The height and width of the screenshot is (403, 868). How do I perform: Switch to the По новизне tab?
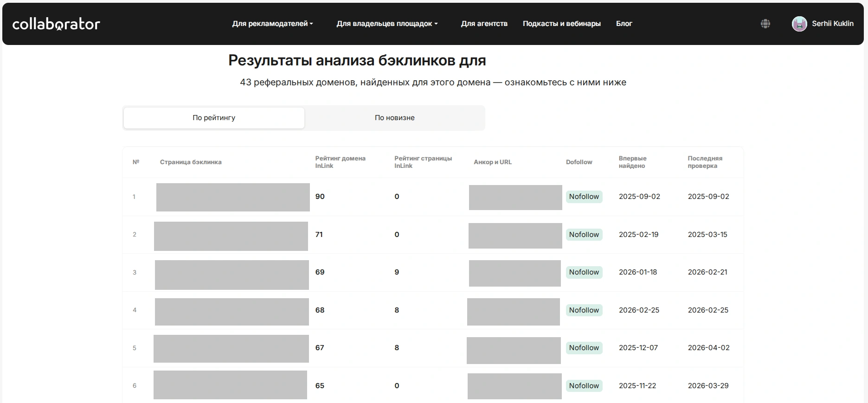pos(394,118)
